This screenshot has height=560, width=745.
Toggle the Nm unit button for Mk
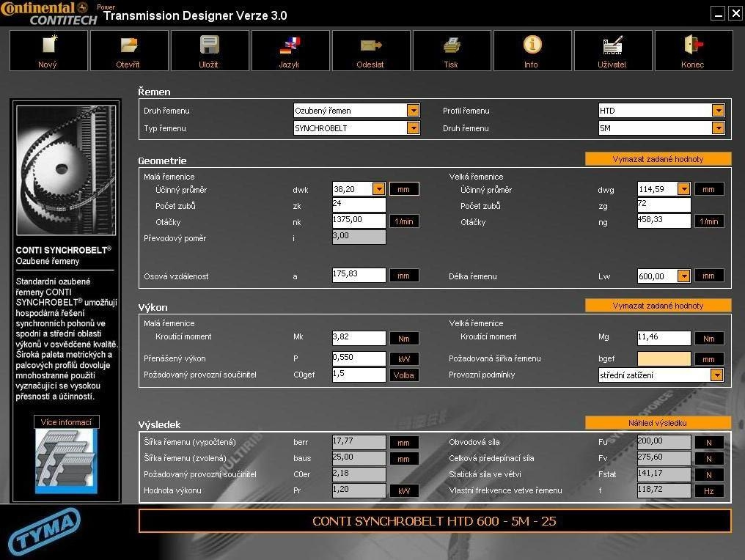pos(404,339)
